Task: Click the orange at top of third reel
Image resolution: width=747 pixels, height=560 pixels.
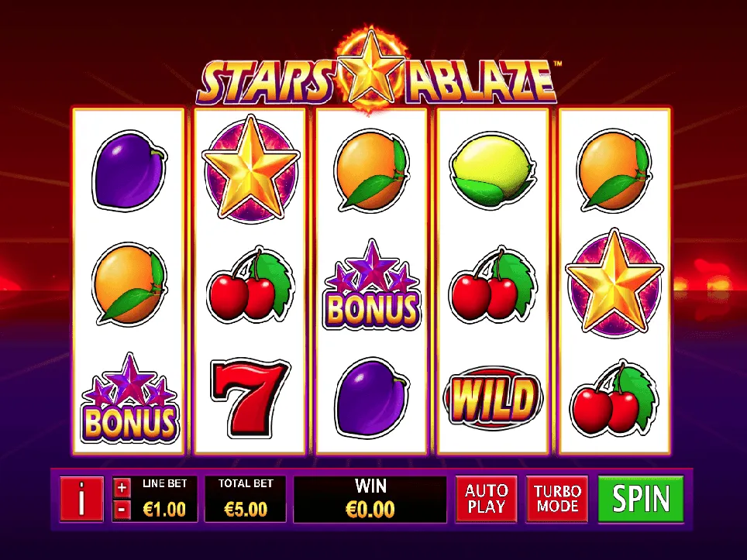Action: pyautogui.click(x=372, y=170)
